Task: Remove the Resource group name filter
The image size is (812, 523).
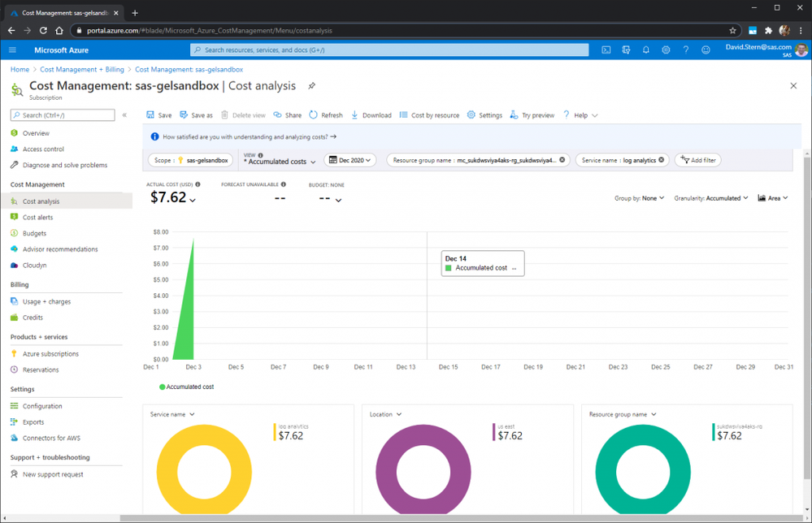Action: click(562, 160)
